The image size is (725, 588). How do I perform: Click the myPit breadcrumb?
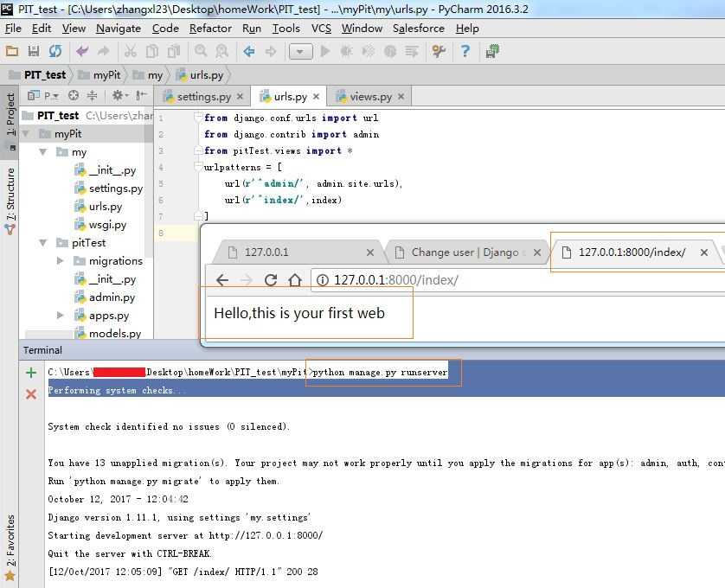tap(99, 75)
